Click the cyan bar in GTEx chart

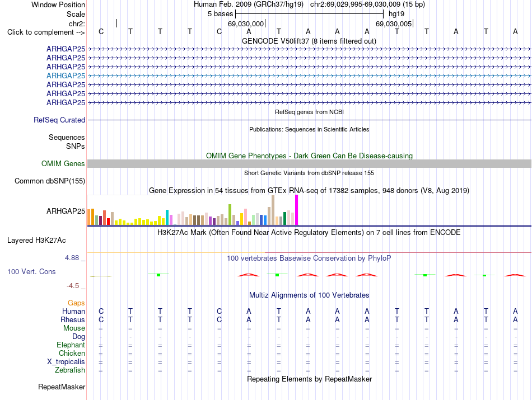(167, 217)
